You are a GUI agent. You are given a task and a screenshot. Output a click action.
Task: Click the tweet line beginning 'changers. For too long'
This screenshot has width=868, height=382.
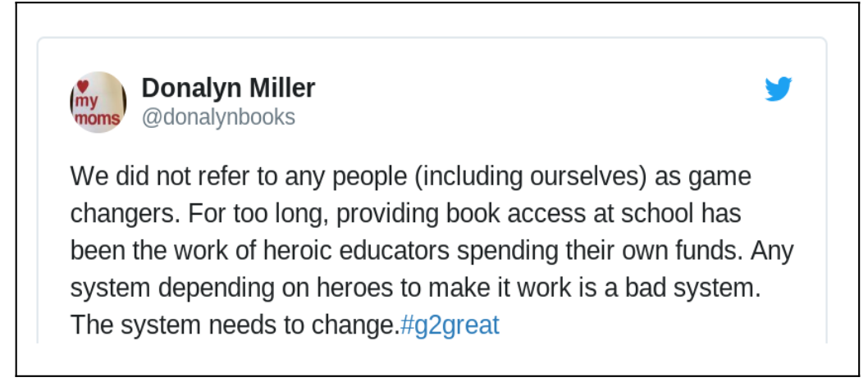tap(406, 214)
